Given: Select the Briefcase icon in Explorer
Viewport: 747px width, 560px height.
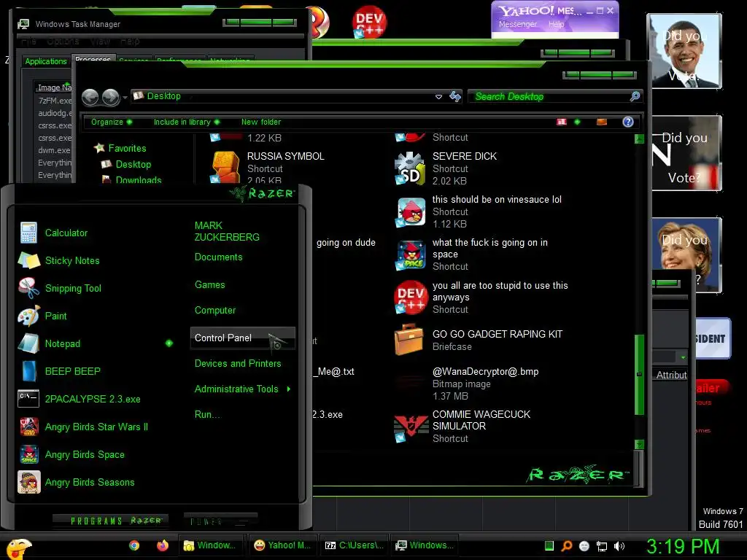Looking at the screenshot, I should tap(409, 340).
